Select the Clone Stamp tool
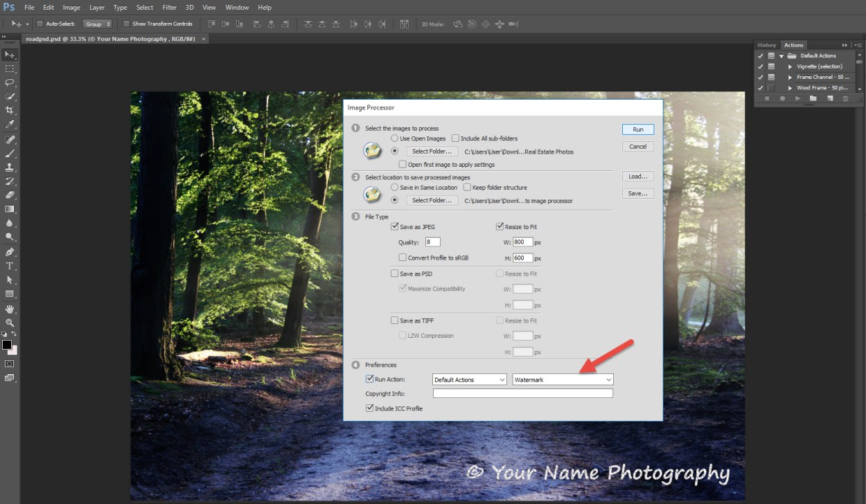This screenshot has width=866, height=504. pyautogui.click(x=10, y=167)
